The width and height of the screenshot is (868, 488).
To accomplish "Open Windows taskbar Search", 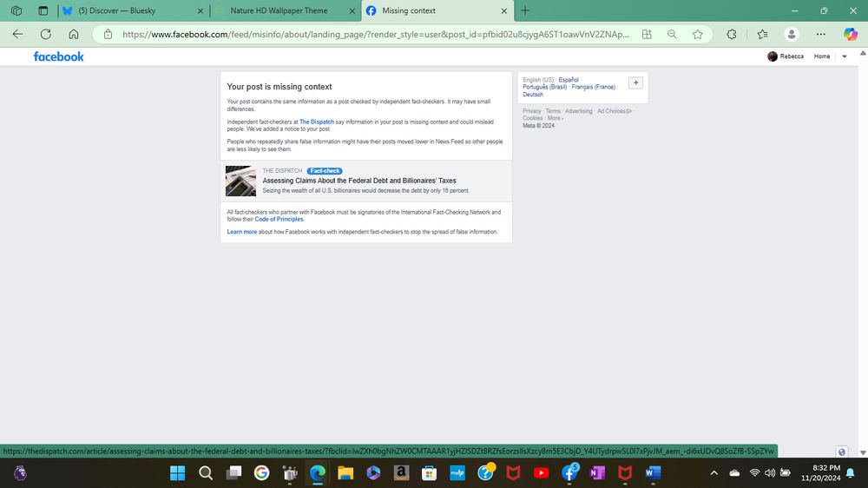I will 206,473.
